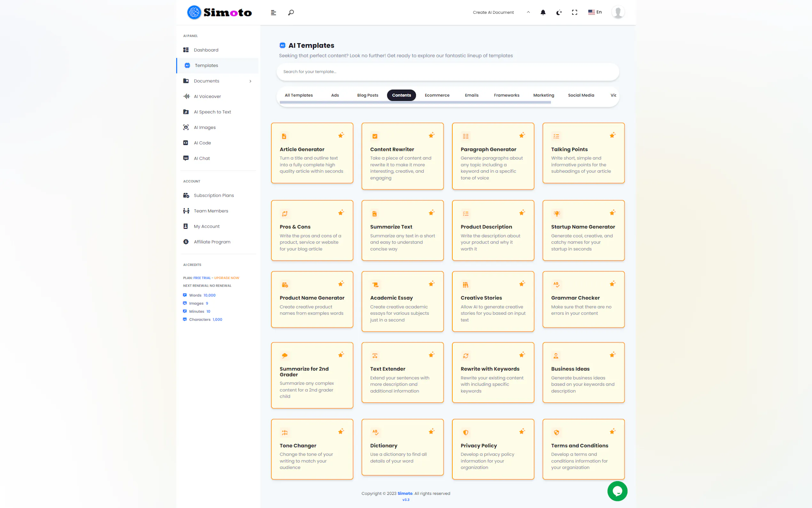Screen dimensions: 812x508
Task: Click the notifications bell icon
Action: 543,12
